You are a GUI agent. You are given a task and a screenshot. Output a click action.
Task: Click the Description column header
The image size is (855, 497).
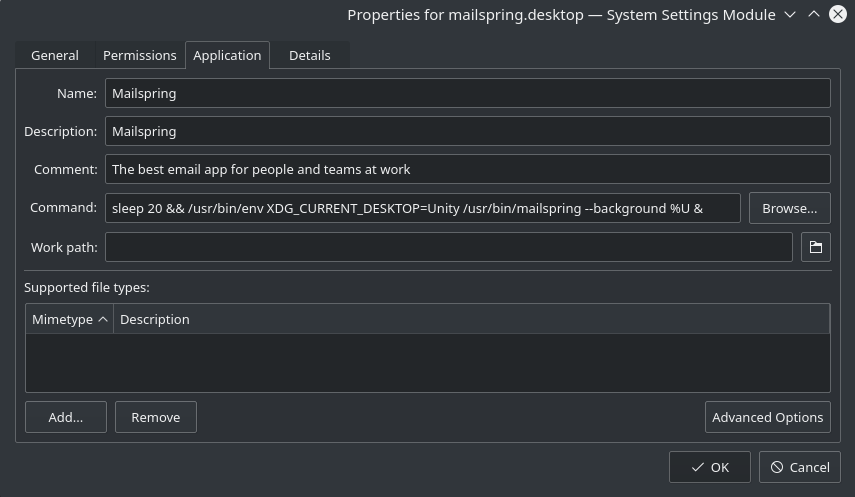tap(471, 319)
